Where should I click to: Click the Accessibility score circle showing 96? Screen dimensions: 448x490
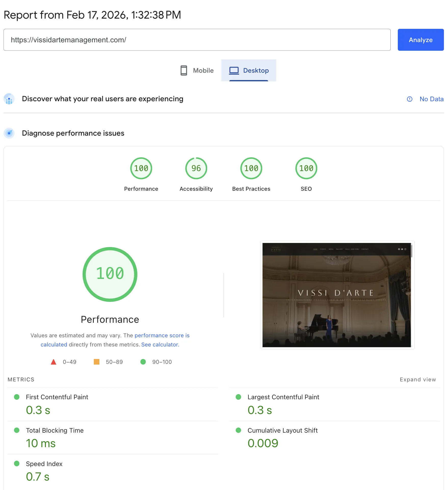196,168
